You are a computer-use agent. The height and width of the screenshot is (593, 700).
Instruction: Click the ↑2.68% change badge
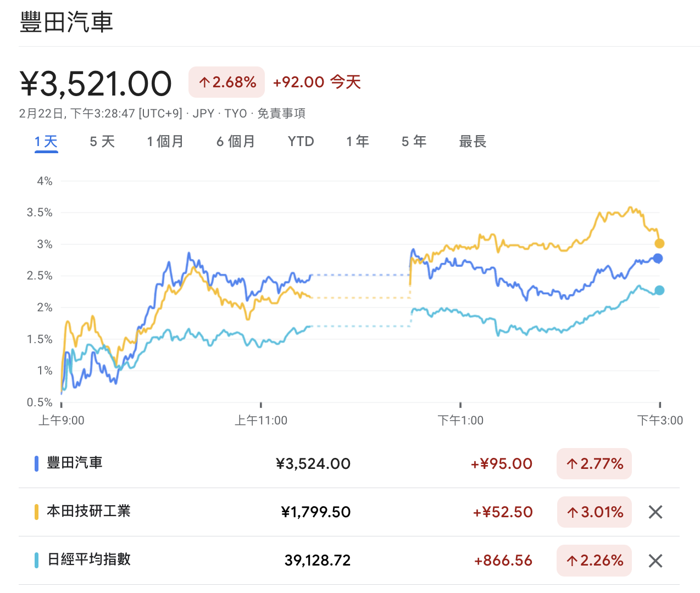226,82
